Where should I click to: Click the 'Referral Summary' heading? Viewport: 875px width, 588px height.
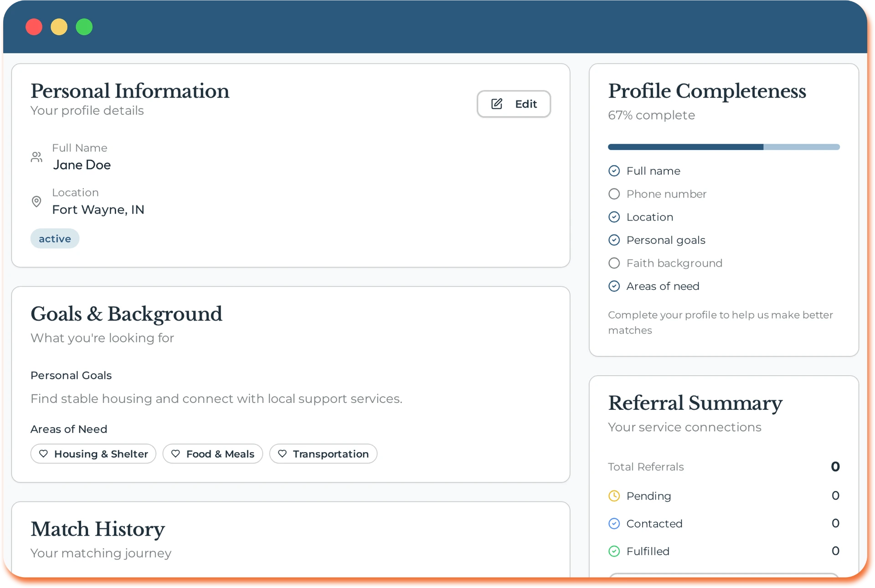[x=695, y=403]
